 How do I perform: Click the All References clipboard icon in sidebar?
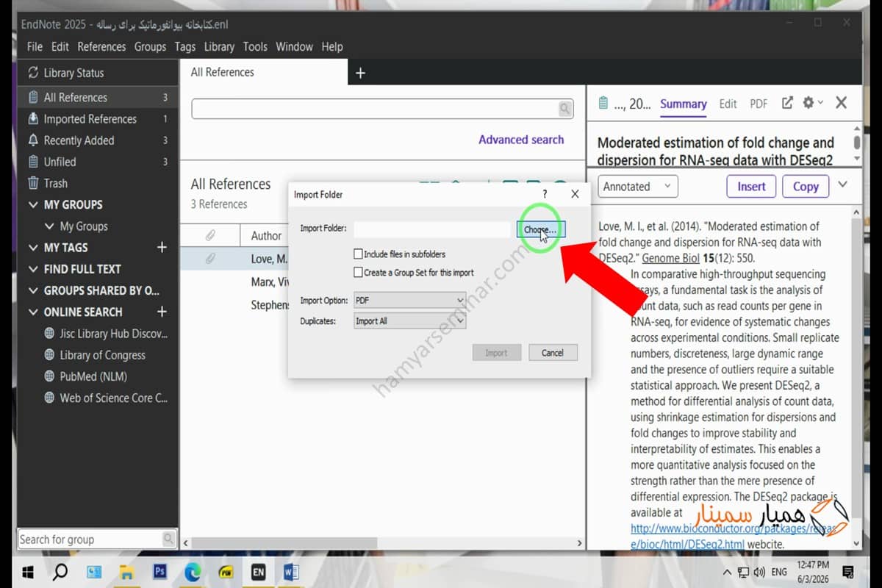(x=33, y=97)
